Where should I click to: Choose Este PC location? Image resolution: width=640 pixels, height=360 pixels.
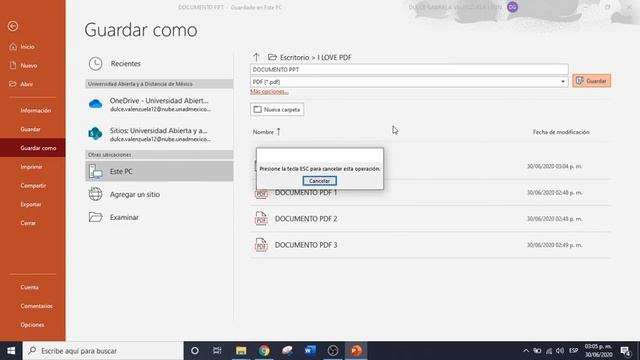pos(159,171)
